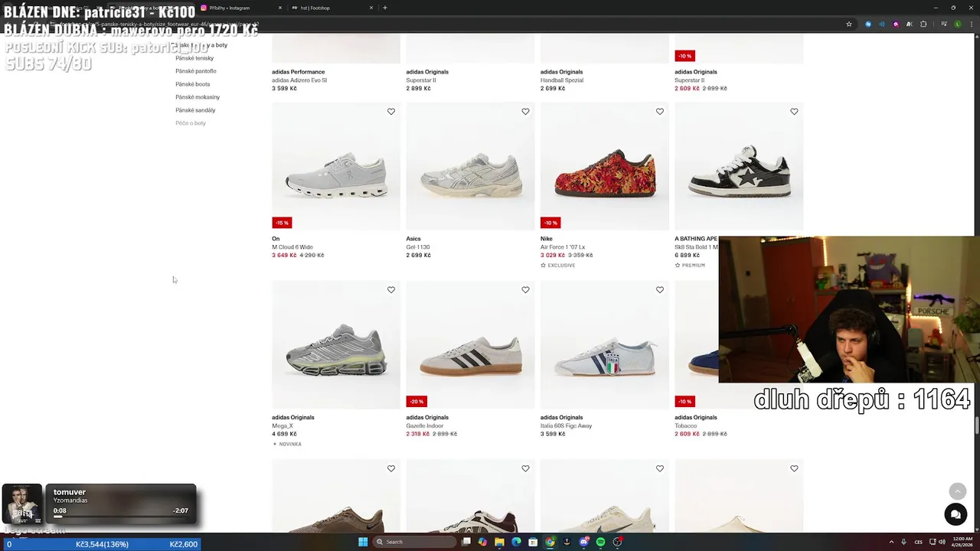
Task: Open the green Chrome profile avatar
Action: (x=958, y=24)
